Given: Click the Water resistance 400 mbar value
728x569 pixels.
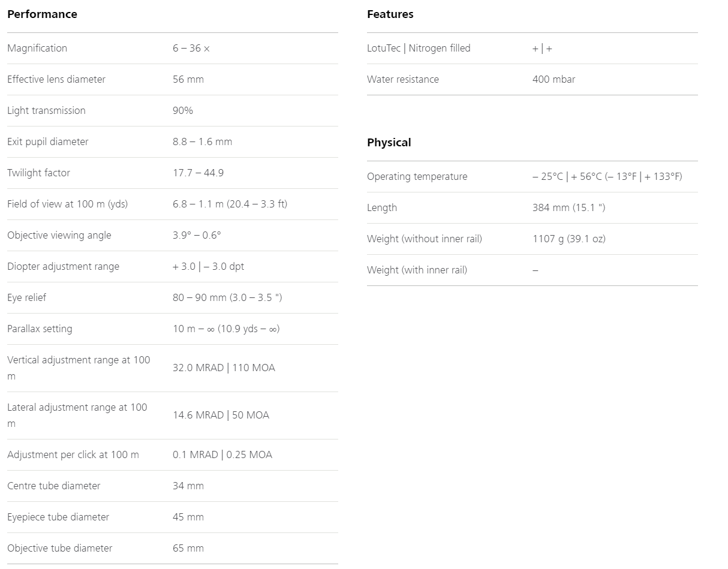Looking at the screenshot, I should [x=553, y=79].
